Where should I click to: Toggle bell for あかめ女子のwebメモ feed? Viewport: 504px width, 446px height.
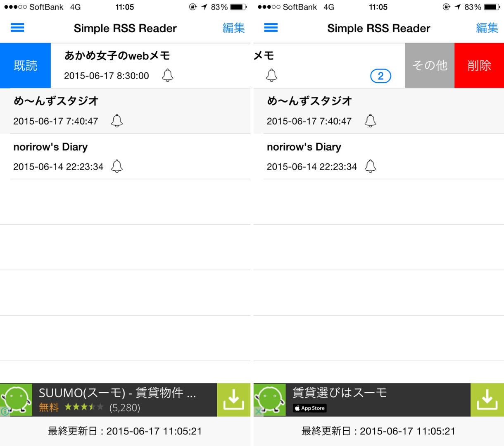point(167,75)
